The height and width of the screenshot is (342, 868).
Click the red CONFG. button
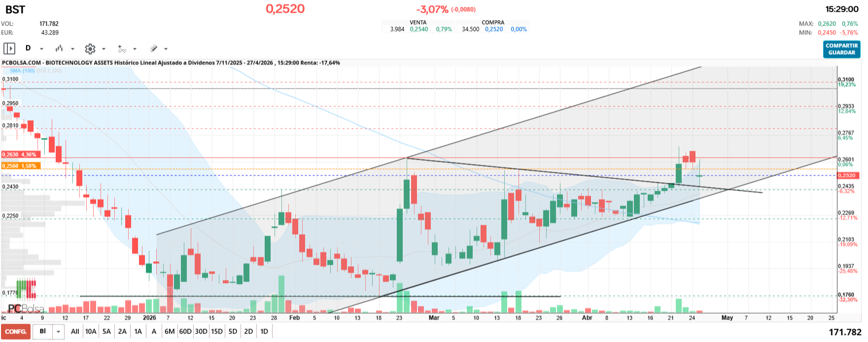[16, 332]
